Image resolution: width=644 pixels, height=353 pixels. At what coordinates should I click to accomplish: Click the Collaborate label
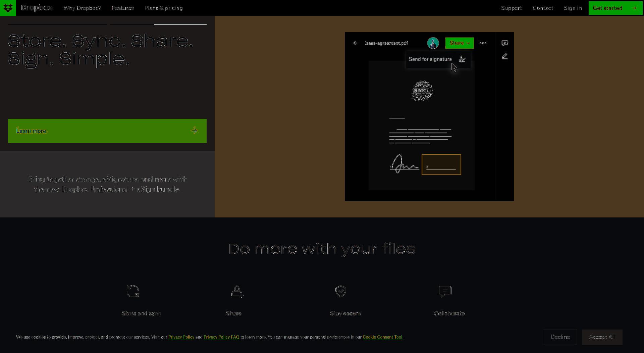449,313
